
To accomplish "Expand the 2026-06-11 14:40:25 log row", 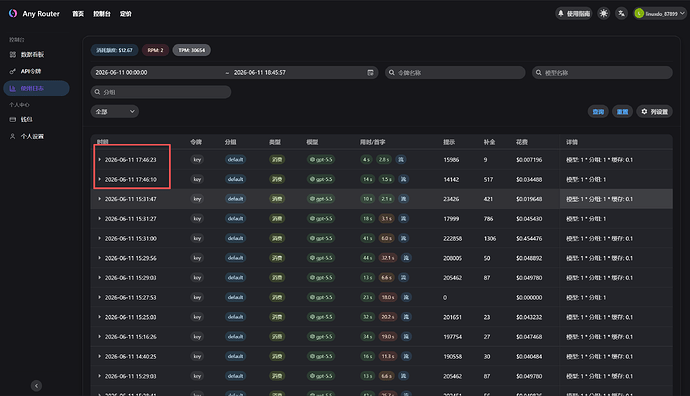I will pyautogui.click(x=99, y=356).
